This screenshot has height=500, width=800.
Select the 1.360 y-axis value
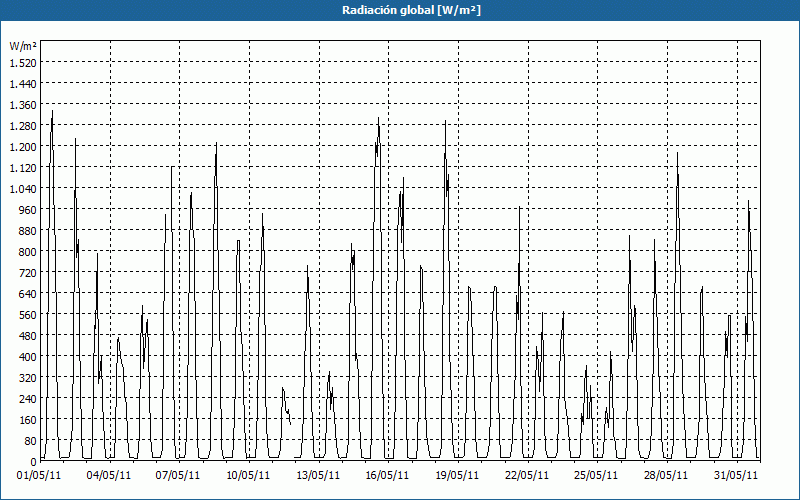coord(23,105)
